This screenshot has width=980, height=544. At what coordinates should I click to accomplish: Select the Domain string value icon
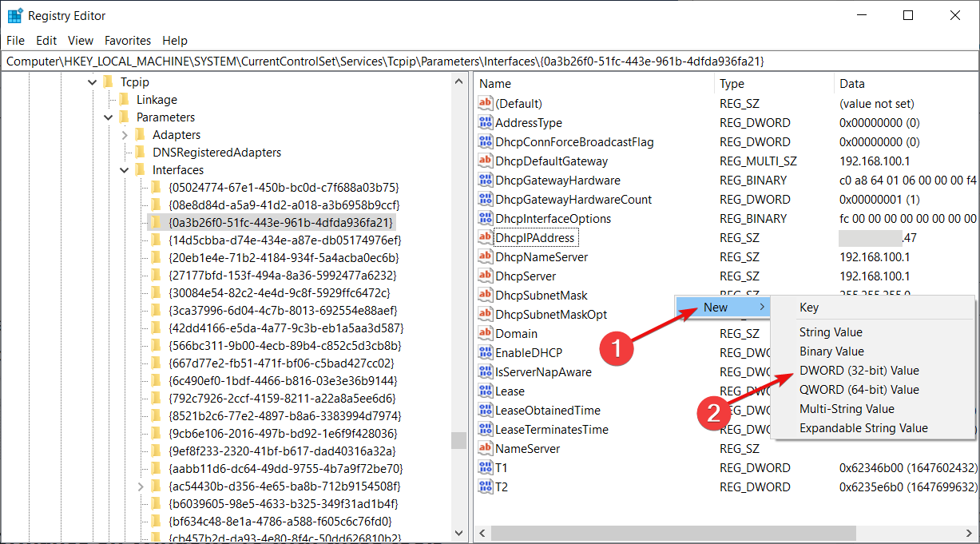tap(485, 333)
